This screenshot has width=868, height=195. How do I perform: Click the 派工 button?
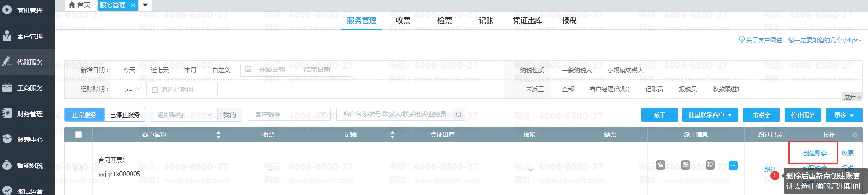click(659, 115)
